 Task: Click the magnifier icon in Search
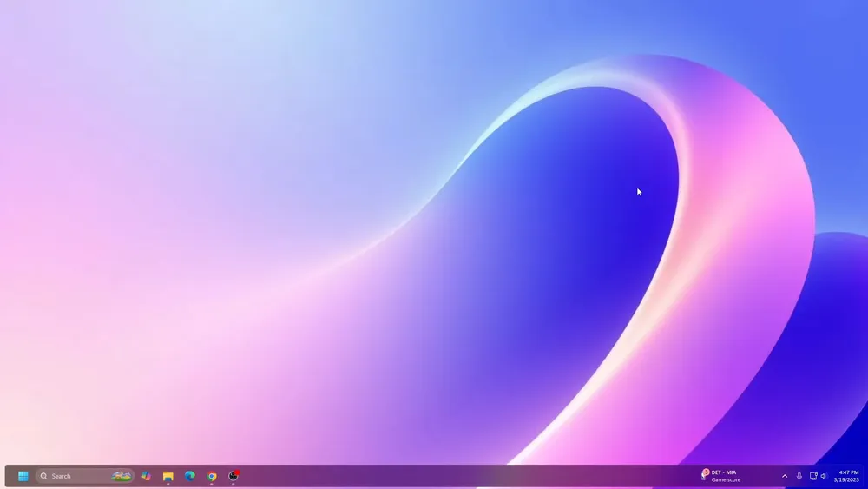pyautogui.click(x=43, y=476)
